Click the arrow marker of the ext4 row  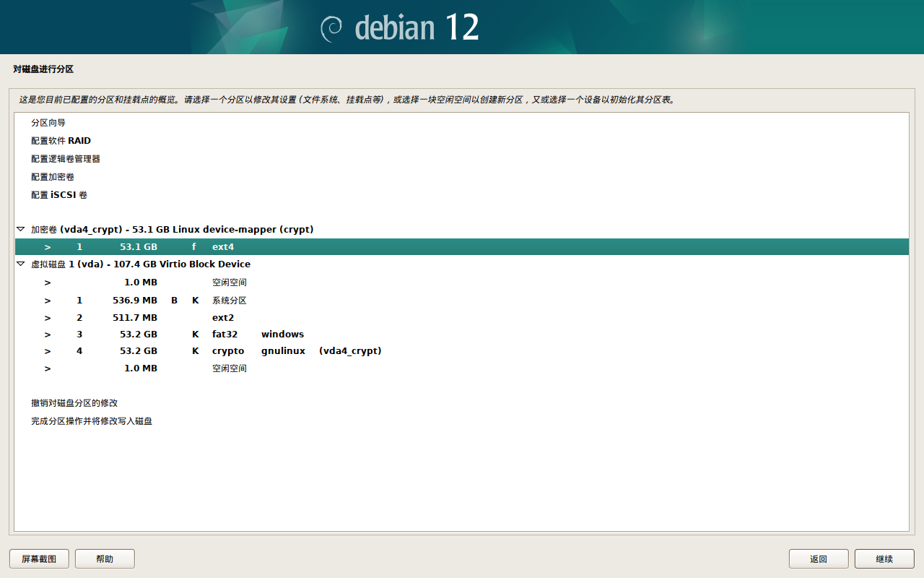tap(48, 247)
